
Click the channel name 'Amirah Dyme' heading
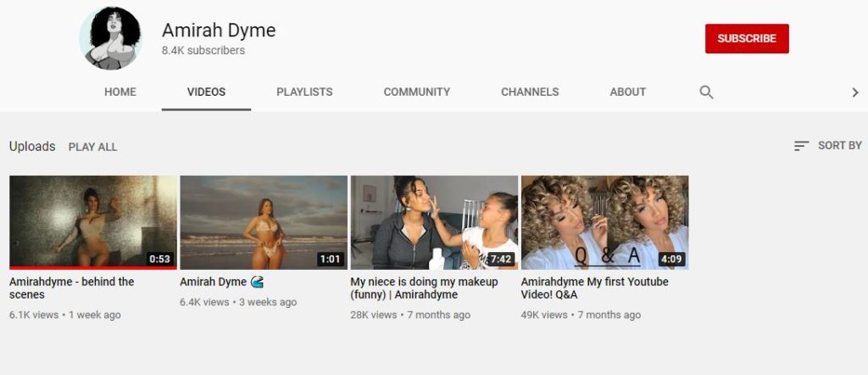pyautogui.click(x=219, y=30)
